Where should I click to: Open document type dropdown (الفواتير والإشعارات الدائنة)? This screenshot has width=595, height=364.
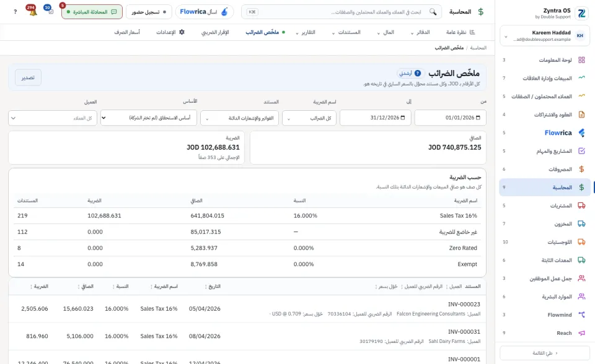pyautogui.click(x=239, y=118)
